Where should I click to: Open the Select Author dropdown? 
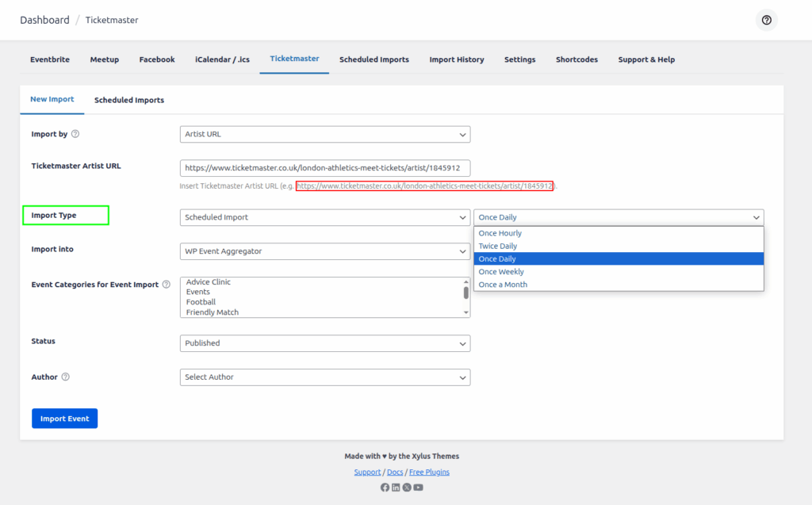(x=325, y=377)
